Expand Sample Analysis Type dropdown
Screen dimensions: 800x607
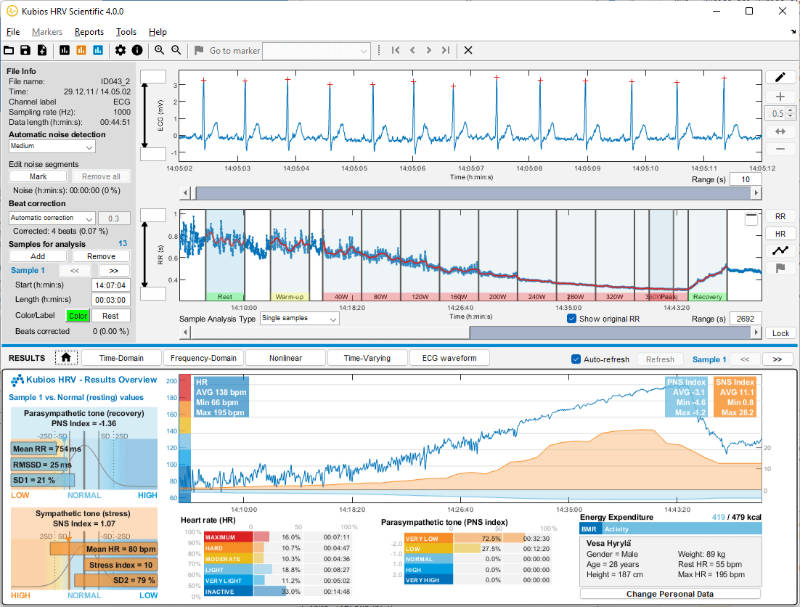tap(299, 318)
